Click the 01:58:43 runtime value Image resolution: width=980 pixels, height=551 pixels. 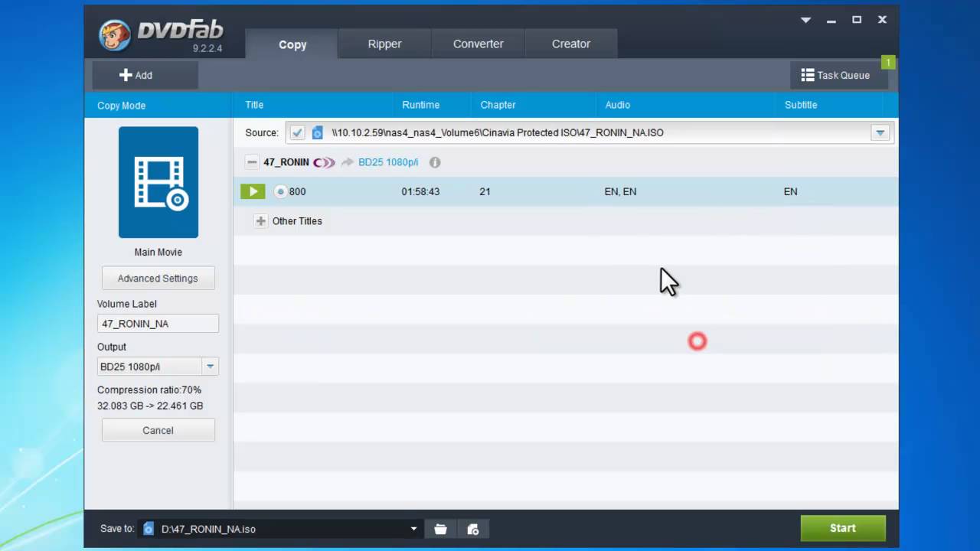420,191
